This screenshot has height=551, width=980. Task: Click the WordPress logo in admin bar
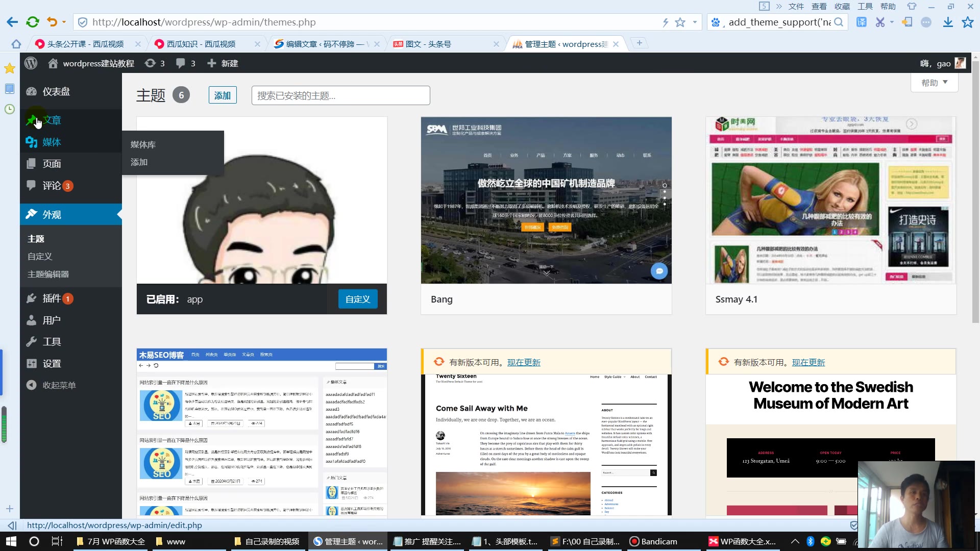click(31, 63)
